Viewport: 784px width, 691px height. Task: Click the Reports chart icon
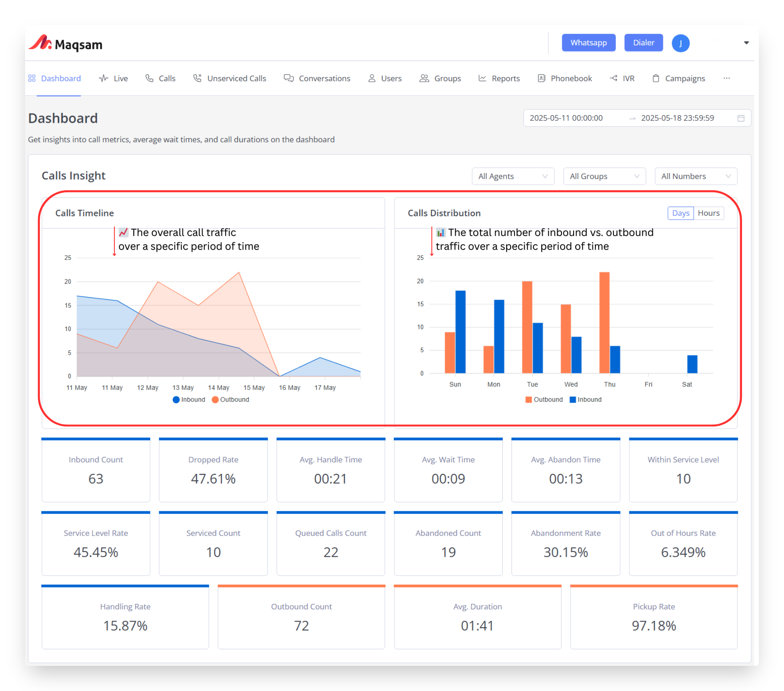click(x=483, y=78)
